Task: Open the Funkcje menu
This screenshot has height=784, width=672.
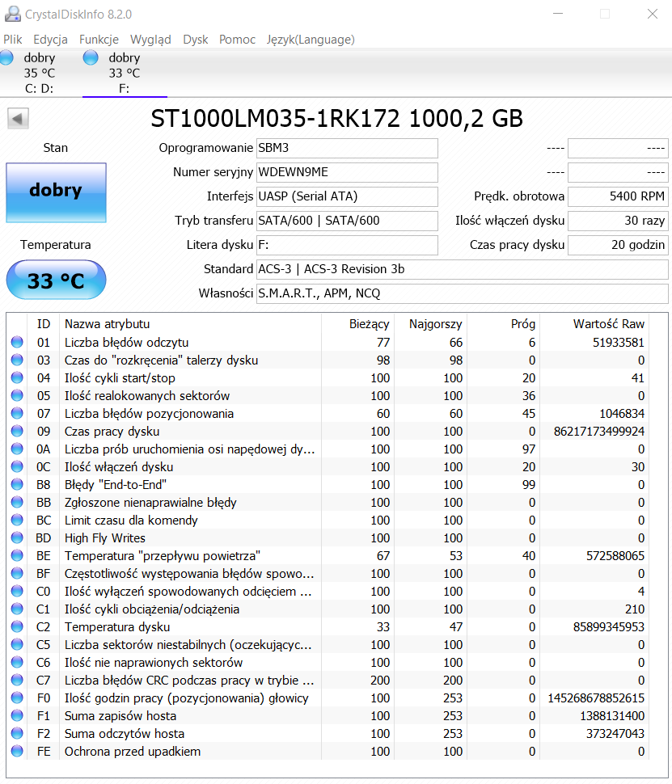Action: 99,40
